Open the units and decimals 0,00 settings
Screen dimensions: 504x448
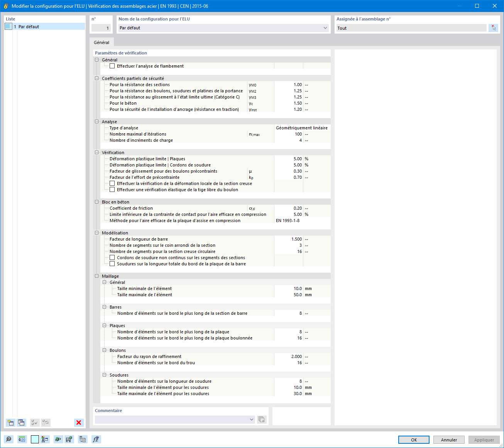(x=22, y=439)
